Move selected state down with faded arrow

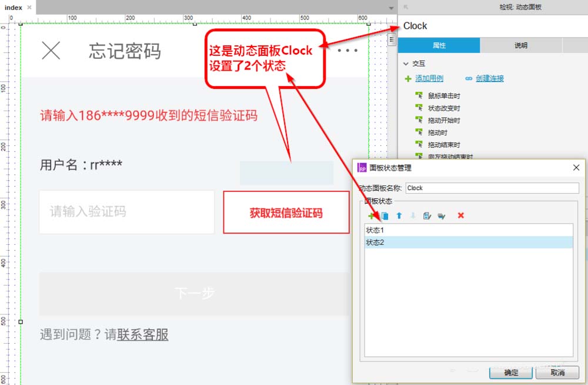tap(413, 215)
